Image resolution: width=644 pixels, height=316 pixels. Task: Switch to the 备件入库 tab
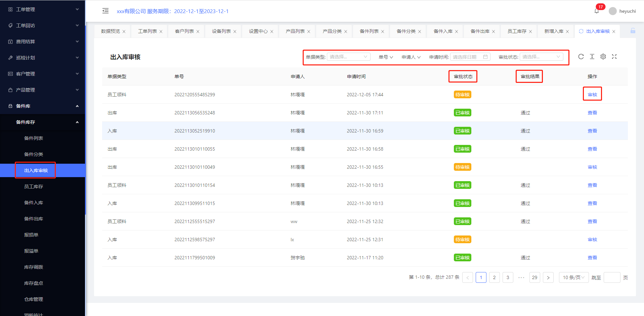443,31
